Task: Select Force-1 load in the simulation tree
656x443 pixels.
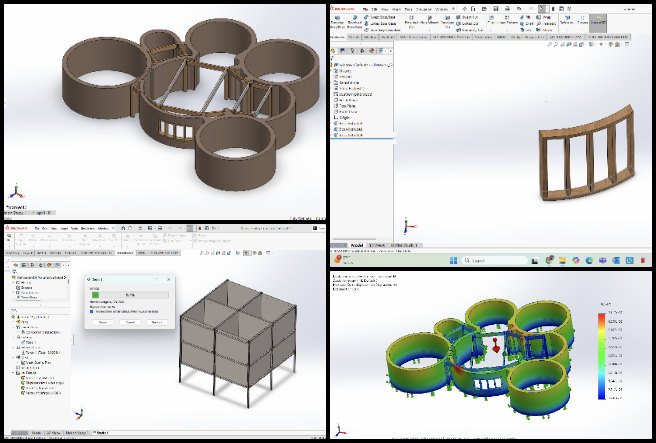Action: 41,353
